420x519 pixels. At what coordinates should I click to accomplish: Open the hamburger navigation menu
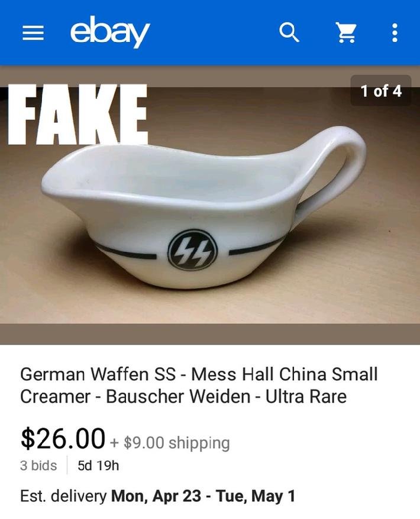pyautogui.click(x=33, y=33)
